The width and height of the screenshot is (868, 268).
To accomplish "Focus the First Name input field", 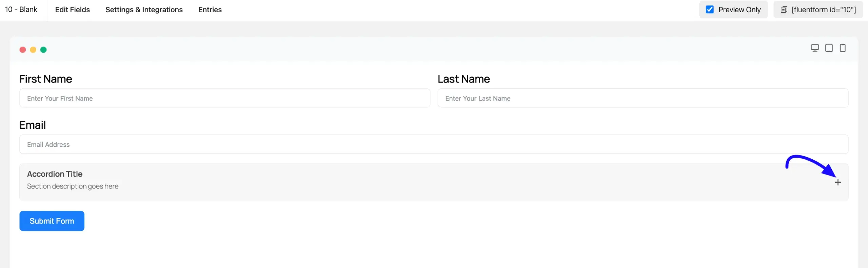I will click(225, 98).
